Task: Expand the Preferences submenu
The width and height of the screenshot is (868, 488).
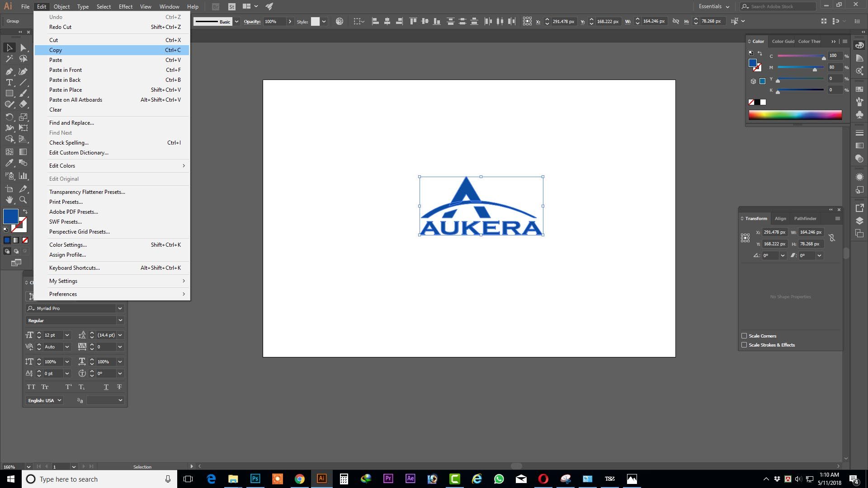Action: point(112,294)
